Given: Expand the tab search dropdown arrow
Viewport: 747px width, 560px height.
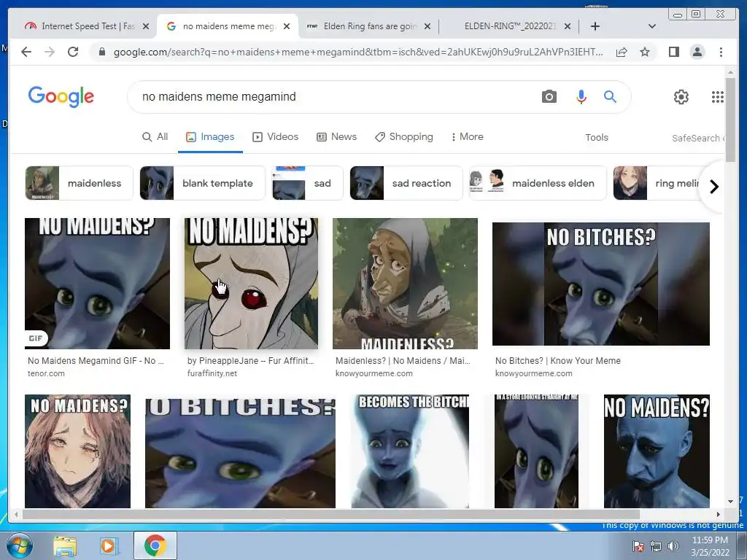Looking at the screenshot, I should pyautogui.click(x=652, y=26).
